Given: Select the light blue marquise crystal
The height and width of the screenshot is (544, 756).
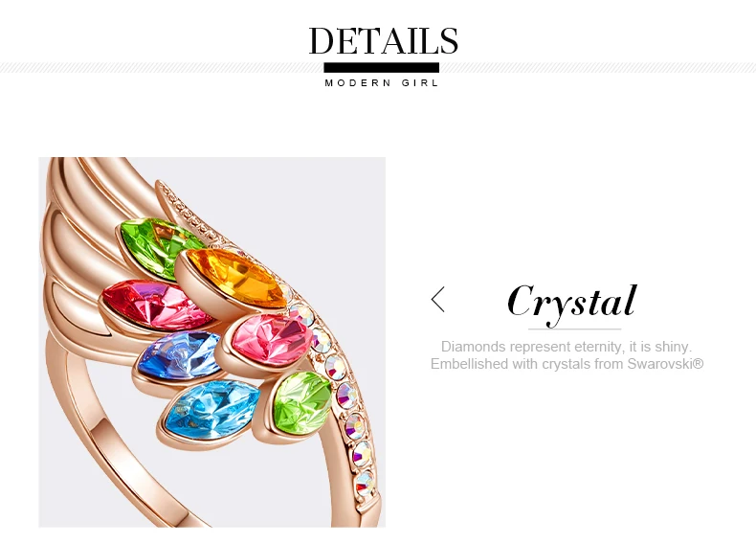Looking at the screenshot, I should click(212, 409).
